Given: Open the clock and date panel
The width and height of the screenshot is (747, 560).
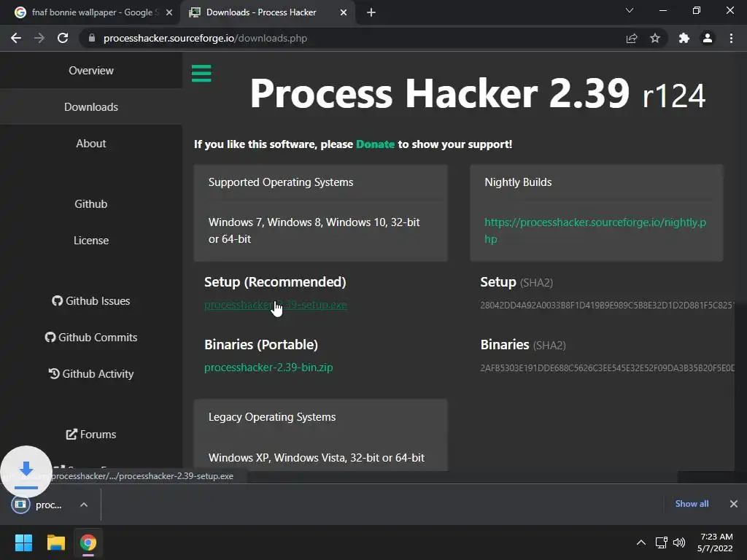Looking at the screenshot, I should click(715, 542).
